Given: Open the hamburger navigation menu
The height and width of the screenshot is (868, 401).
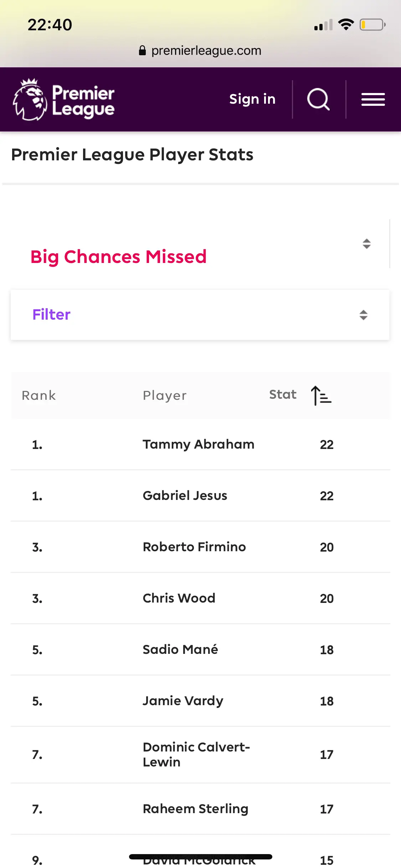Looking at the screenshot, I should [x=373, y=99].
